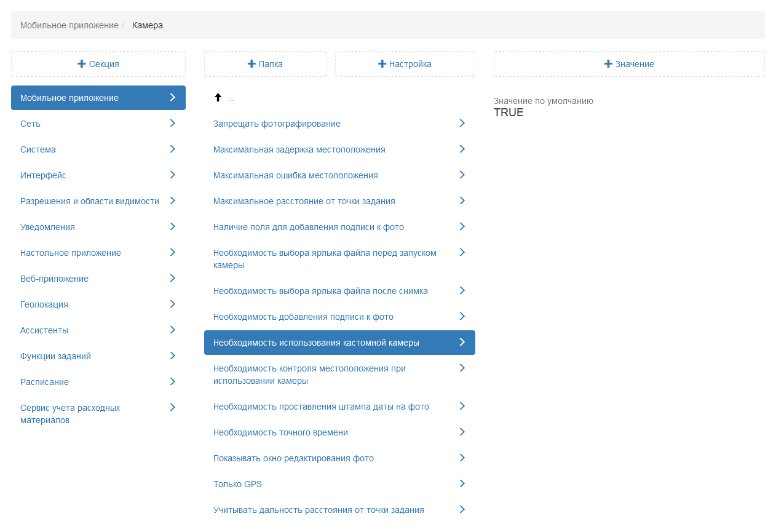Screen dimensions: 776x532
Task: Click chevron next to Геолокация
Action: coord(173,304)
